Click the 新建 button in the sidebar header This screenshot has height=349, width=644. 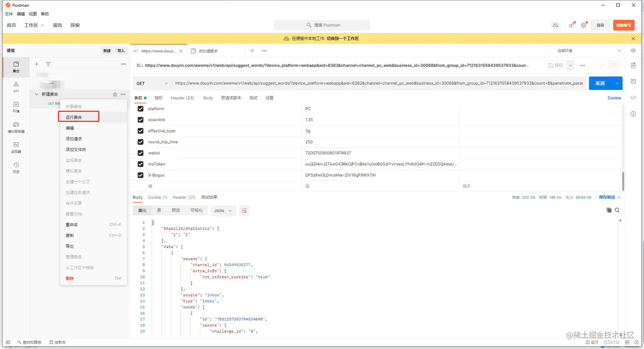[107, 51]
